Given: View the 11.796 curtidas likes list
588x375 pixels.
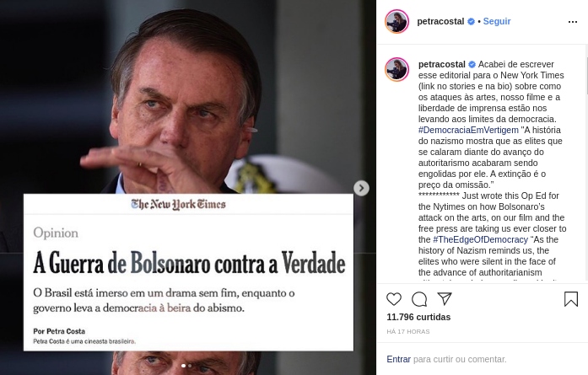Looking at the screenshot, I should pos(418,317).
